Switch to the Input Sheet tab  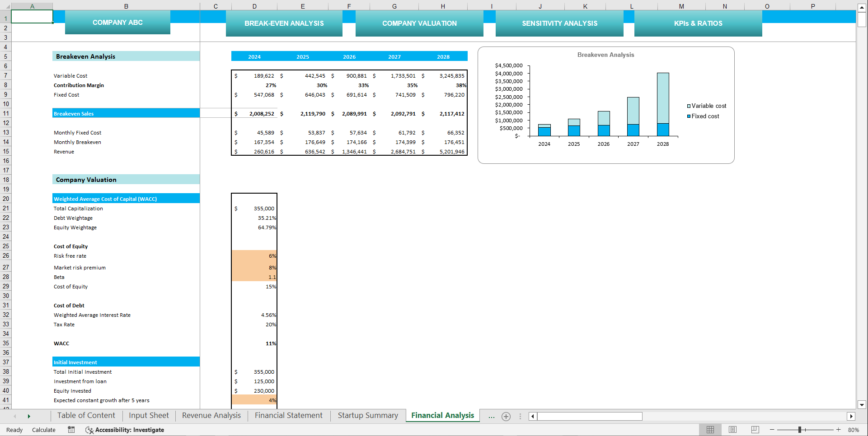[148, 415]
